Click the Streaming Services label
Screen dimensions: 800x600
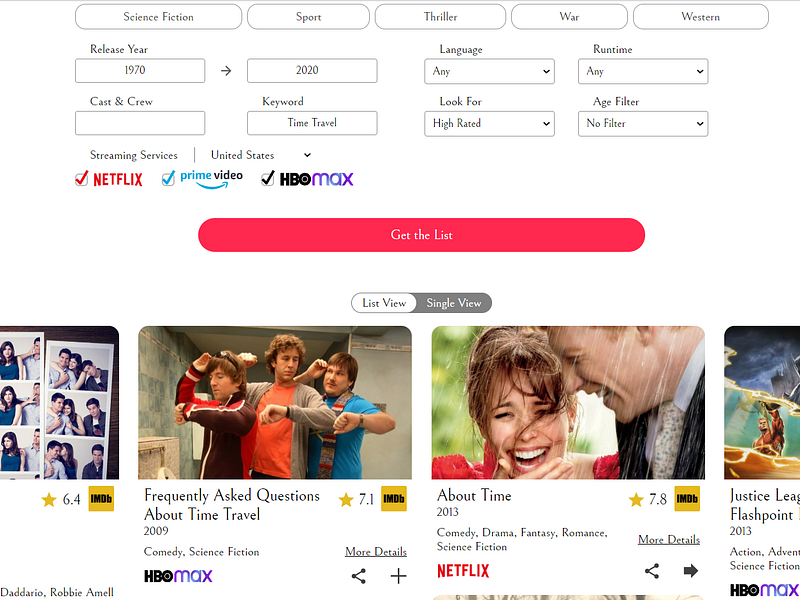[x=134, y=155]
